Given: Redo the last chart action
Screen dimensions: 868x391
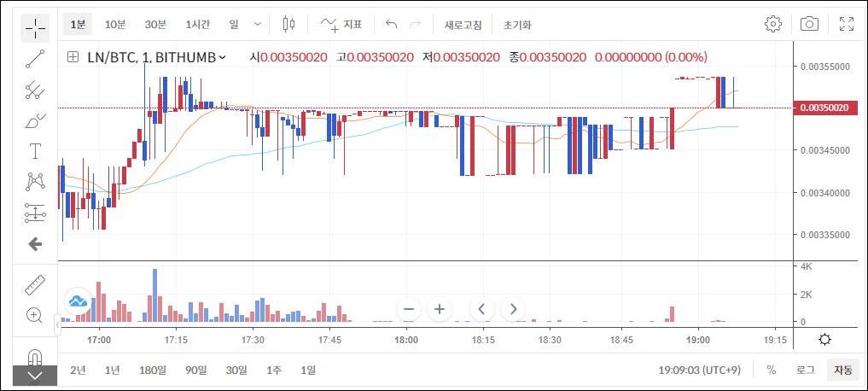Looking at the screenshot, I should tap(415, 25).
